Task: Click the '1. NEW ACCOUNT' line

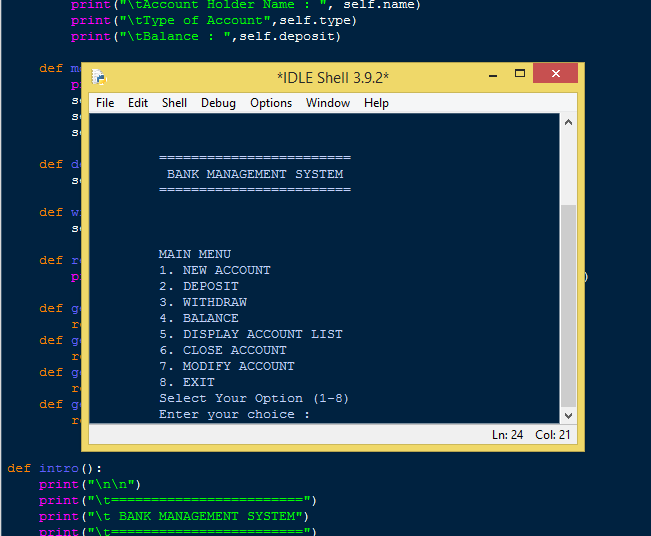Action: point(215,270)
